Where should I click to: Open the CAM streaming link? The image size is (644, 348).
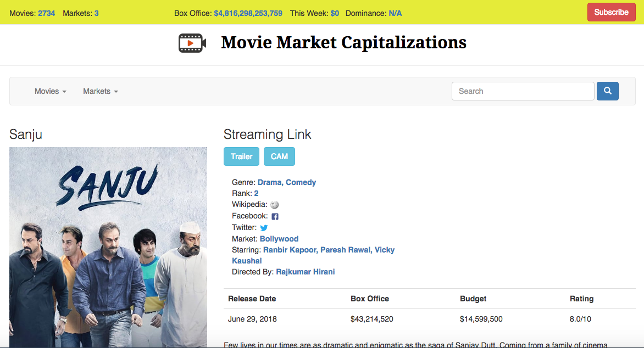pos(279,156)
